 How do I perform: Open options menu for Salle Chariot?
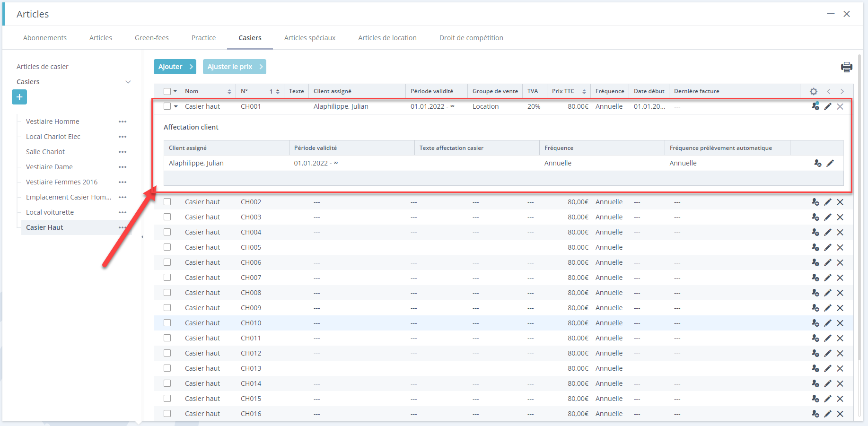[x=123, y=152]
